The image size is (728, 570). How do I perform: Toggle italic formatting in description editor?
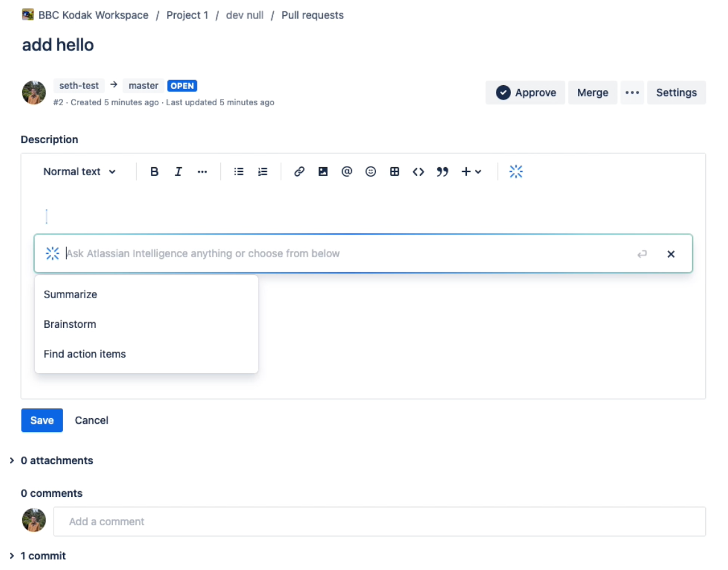pyautogui.click(x=179, y=172)
